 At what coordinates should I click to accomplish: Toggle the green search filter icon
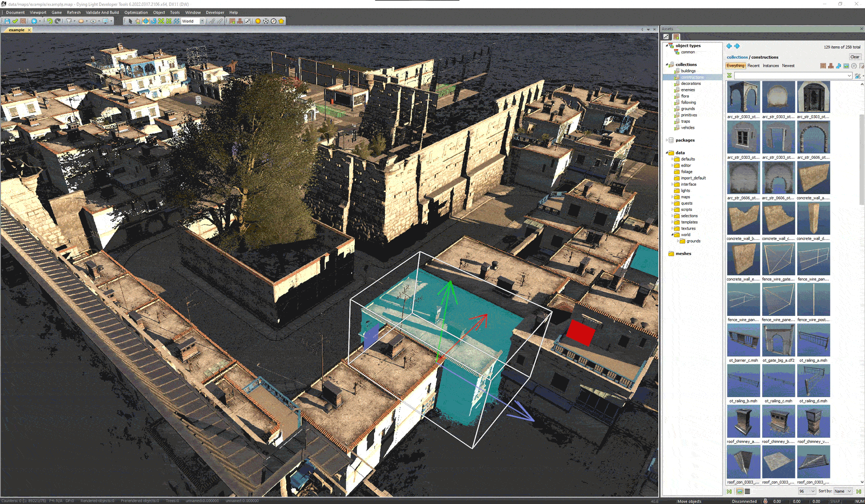click(x=729, y=76)
